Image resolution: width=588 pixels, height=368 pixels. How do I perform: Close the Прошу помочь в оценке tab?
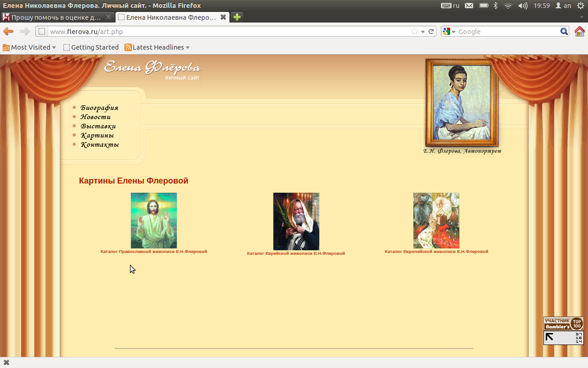coord(108,17)
